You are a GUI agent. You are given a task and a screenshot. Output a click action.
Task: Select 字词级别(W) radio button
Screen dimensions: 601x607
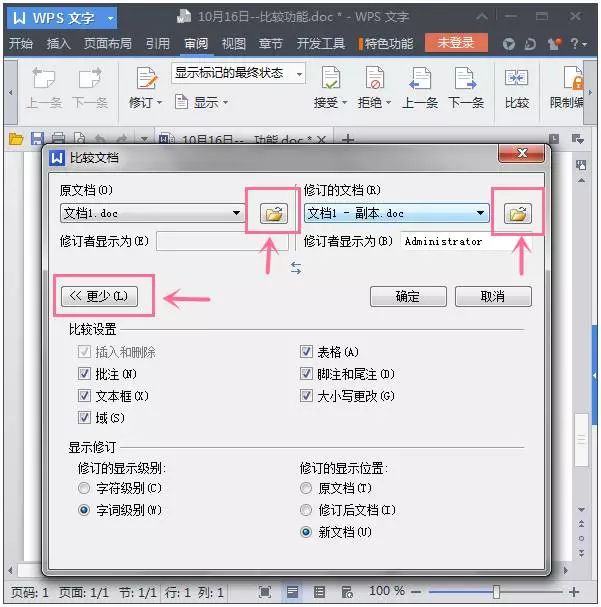(84, 510)
